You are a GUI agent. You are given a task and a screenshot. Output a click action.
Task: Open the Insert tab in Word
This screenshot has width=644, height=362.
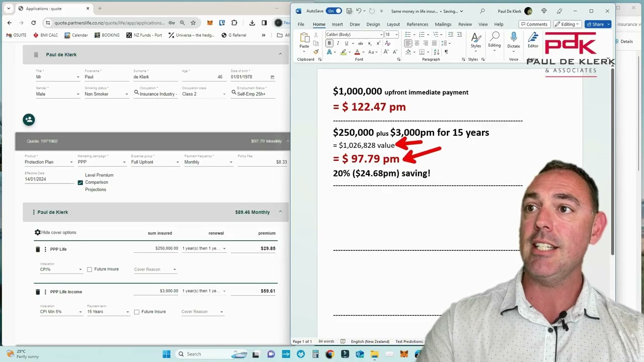(x=337, y=24)
